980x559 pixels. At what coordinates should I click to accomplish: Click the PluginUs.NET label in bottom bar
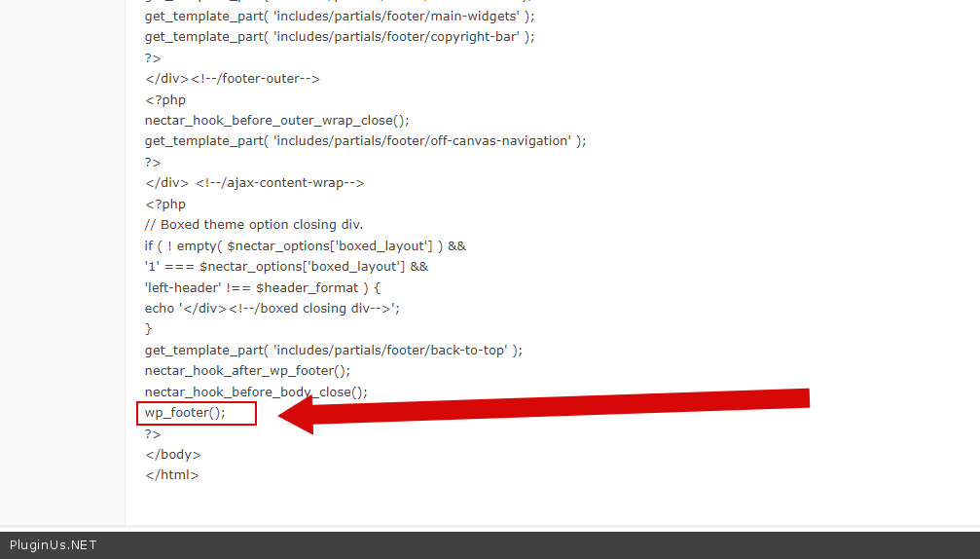(x=54, y=545)
